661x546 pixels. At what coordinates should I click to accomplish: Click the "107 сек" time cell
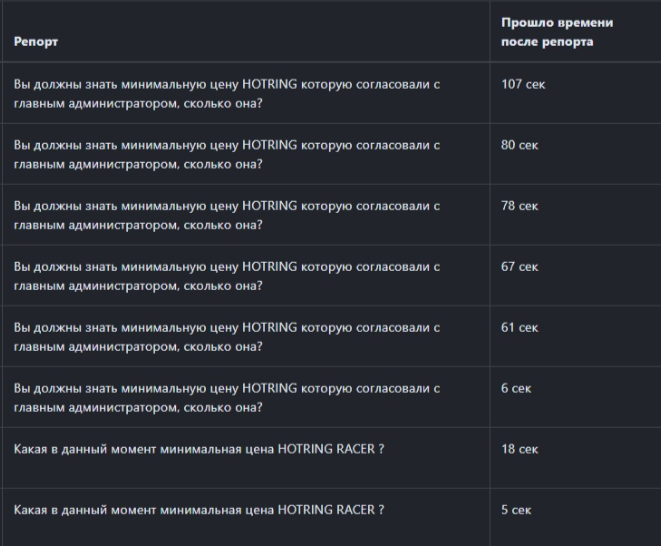click(x=523, y=85)
